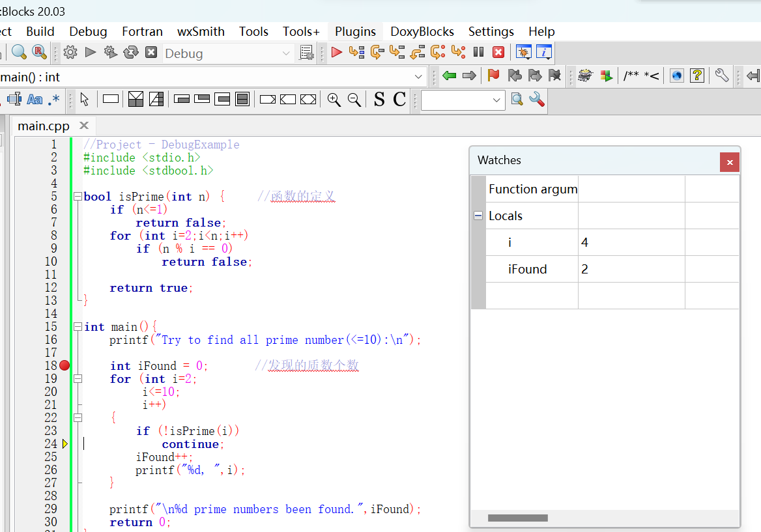This screenshot has height=532, width=761.
Task: Click the Abort build X icon
Action: pyautogui.click(x=151, y=52)
